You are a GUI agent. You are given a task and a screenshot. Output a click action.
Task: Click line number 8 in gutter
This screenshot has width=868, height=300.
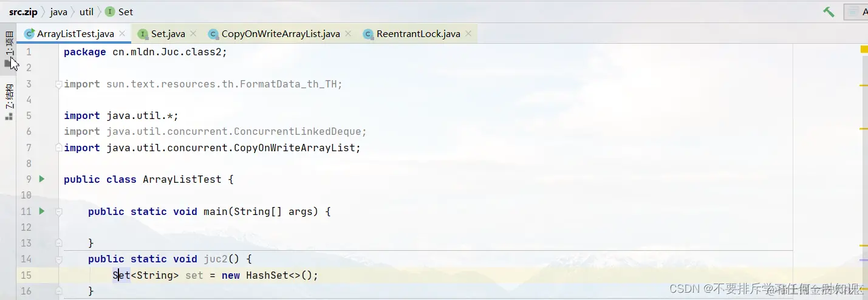[x=29, y=163]
